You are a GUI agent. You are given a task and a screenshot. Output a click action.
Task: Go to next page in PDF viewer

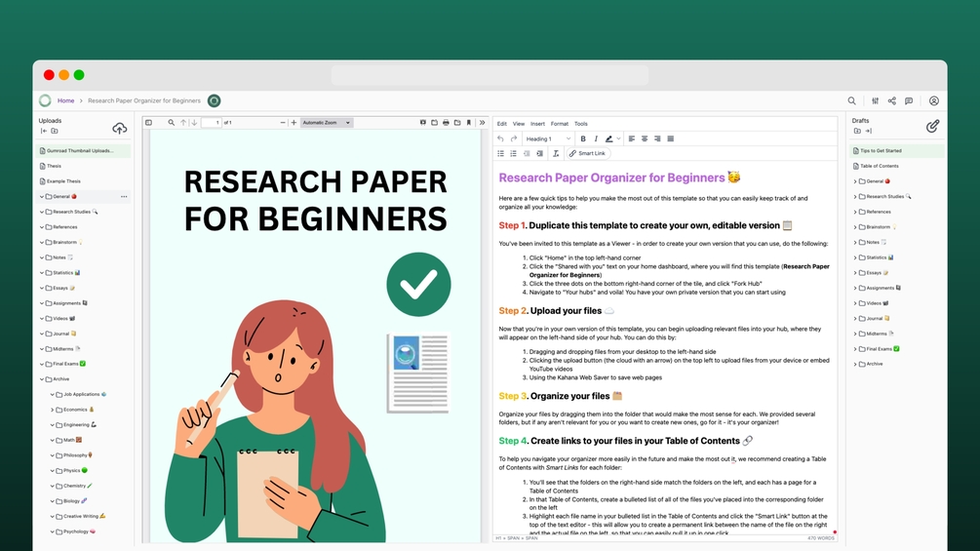pos(194,123)
